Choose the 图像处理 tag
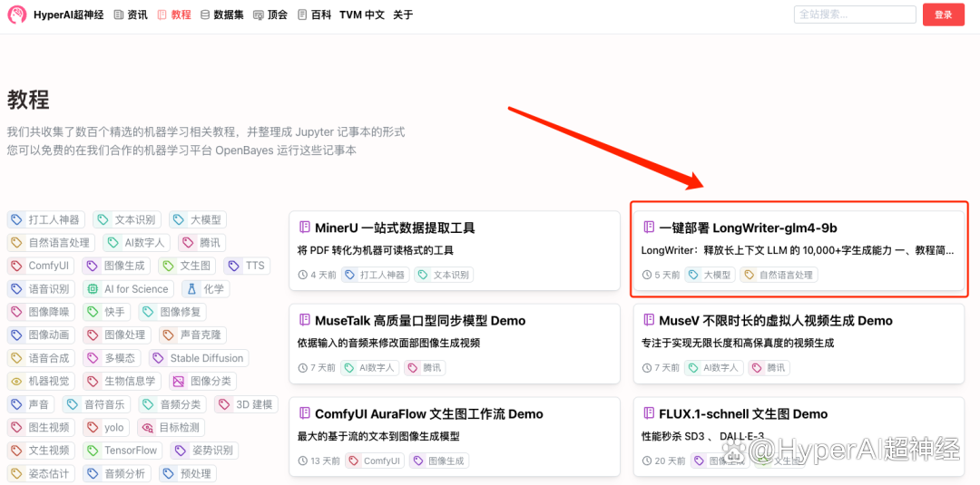The image size is (980, 485). point(117,335)
